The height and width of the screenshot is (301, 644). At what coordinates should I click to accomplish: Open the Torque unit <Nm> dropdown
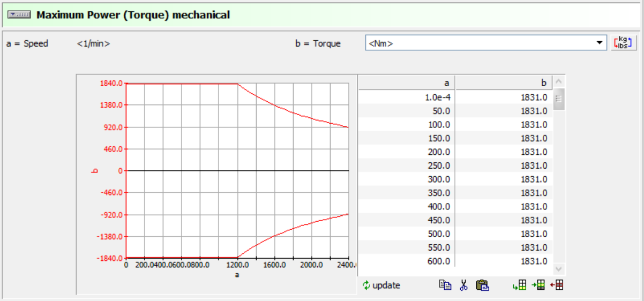(x=599, y=43)
